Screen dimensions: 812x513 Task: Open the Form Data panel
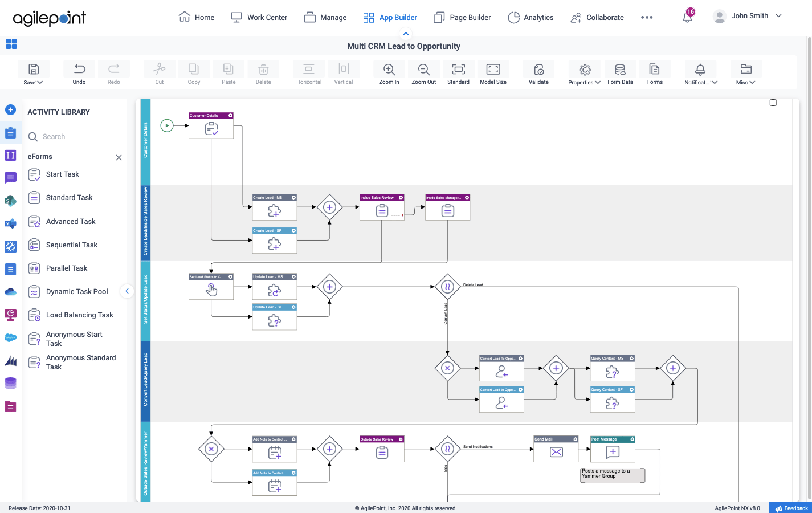click(x=620, y=73)
